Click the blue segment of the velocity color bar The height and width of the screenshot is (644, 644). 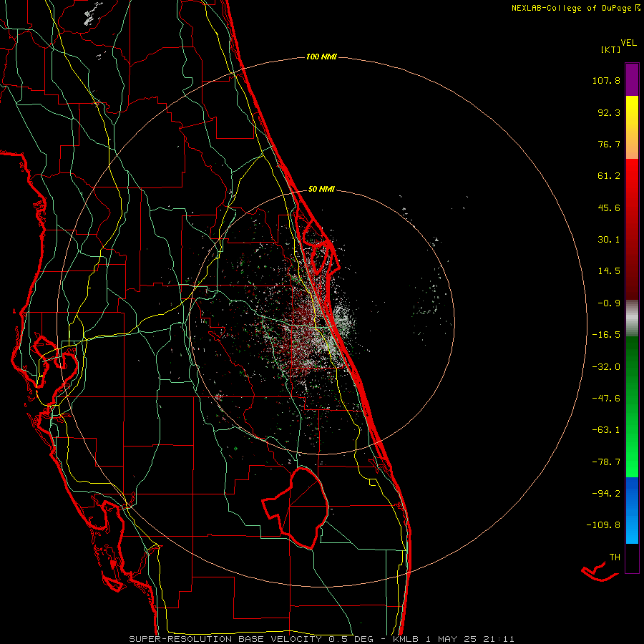(632, 510)
